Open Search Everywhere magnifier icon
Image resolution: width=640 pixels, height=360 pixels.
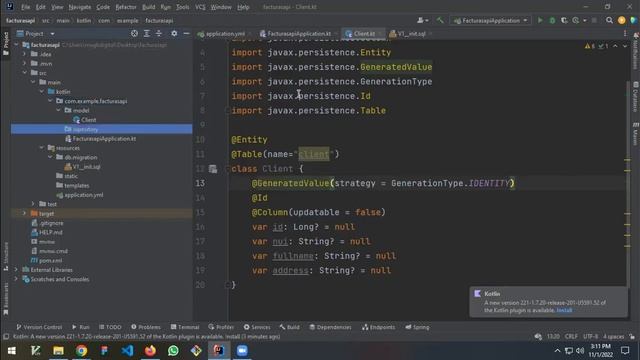(609, 20)
